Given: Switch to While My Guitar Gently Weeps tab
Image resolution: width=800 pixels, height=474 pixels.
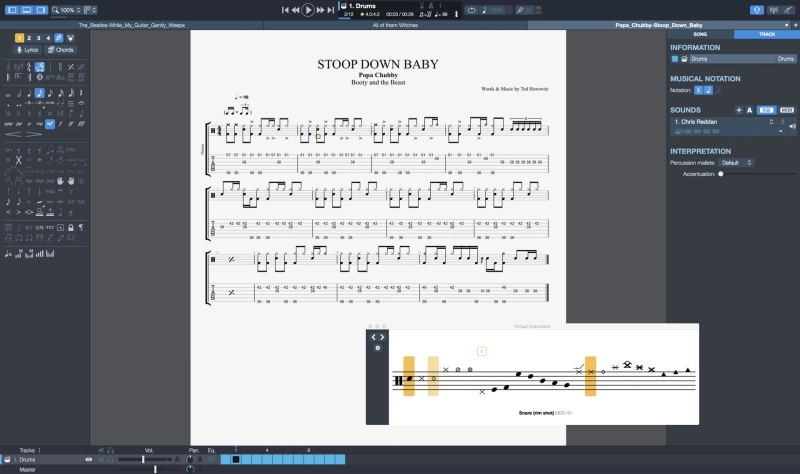Looking at the screenshot, I should coord(132,25).
